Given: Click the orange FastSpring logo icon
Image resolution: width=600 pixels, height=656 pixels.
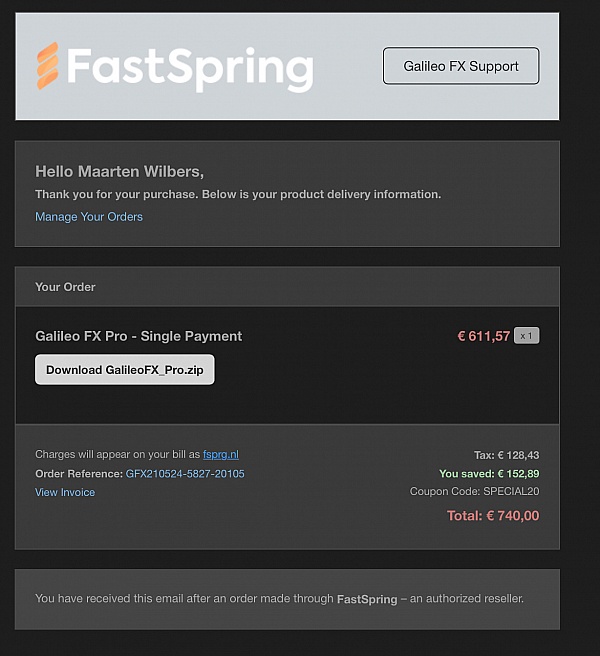Looking at the screenshot, I should point(48,66).
